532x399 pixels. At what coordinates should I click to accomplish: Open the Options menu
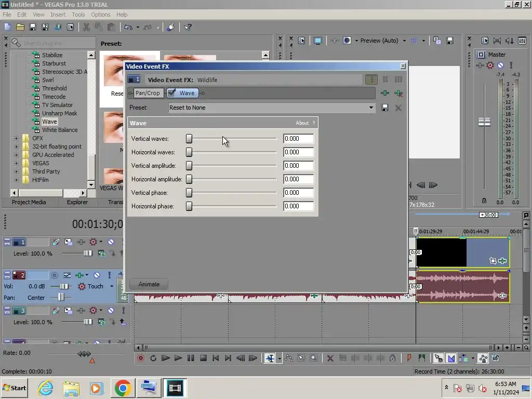[x=101, y=15]
